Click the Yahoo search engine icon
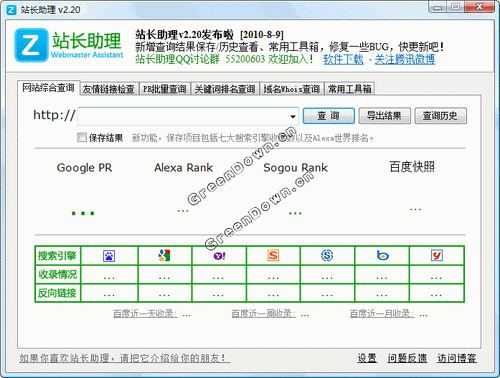This screenshot has width=500, height=378. [x=219, y=256]
